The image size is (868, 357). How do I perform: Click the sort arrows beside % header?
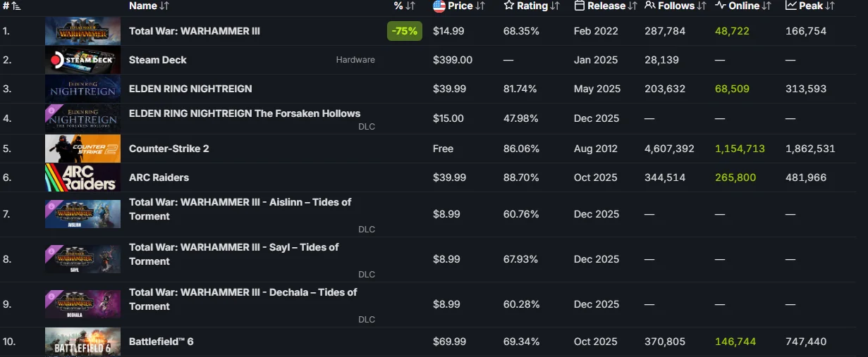pos(410,6)
